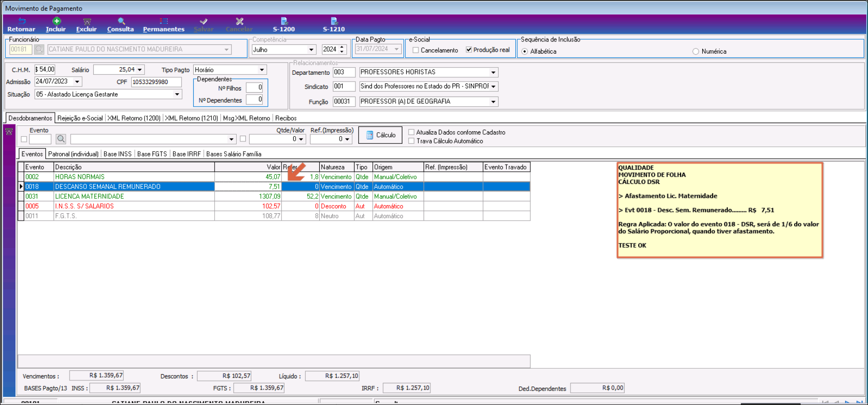Select the Eventos sub-tab

point(32,154)
